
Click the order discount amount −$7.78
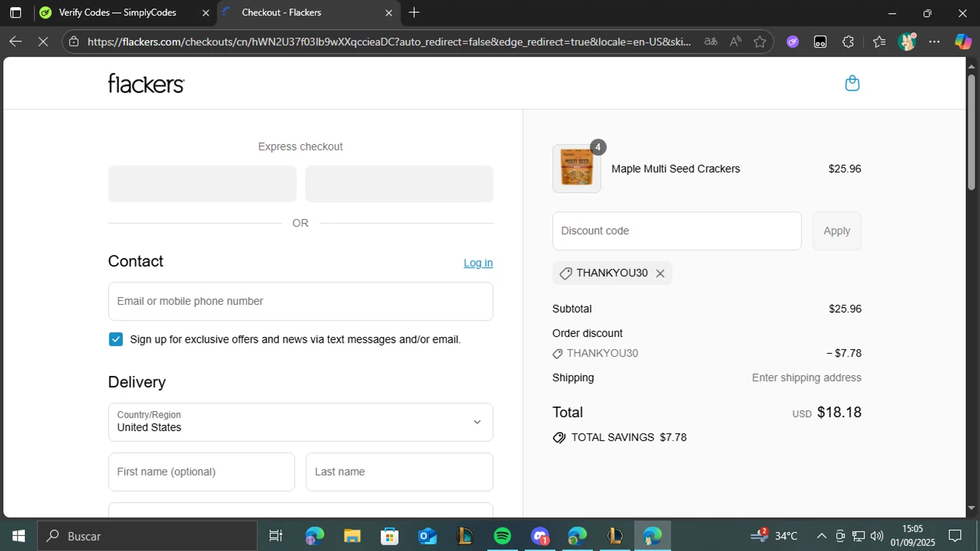point(843,353)
